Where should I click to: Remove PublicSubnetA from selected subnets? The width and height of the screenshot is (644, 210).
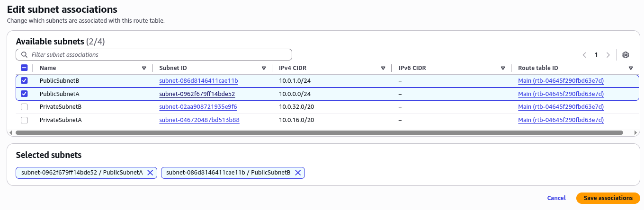(x=150, y=173)
